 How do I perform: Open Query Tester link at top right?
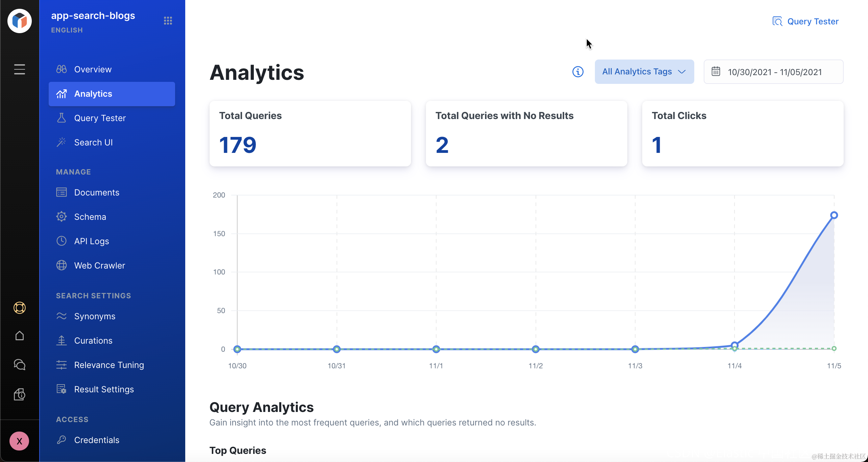pyautogui.click(x=806, y=21)
